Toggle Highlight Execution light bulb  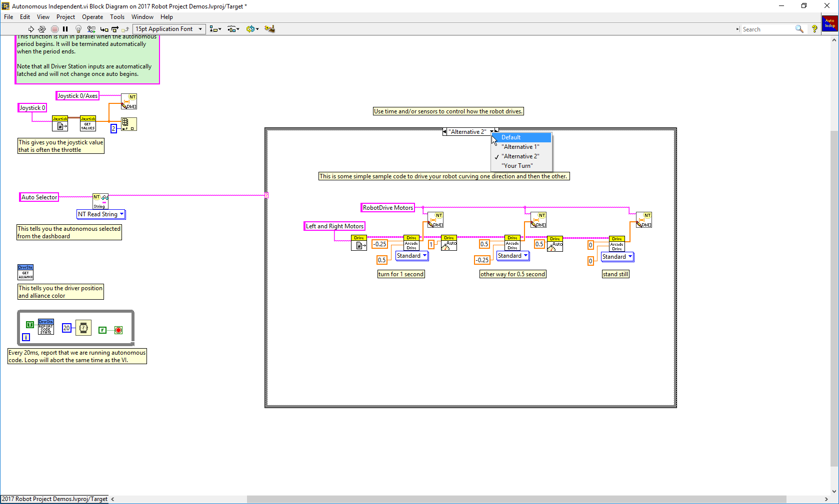click(78, 29)
